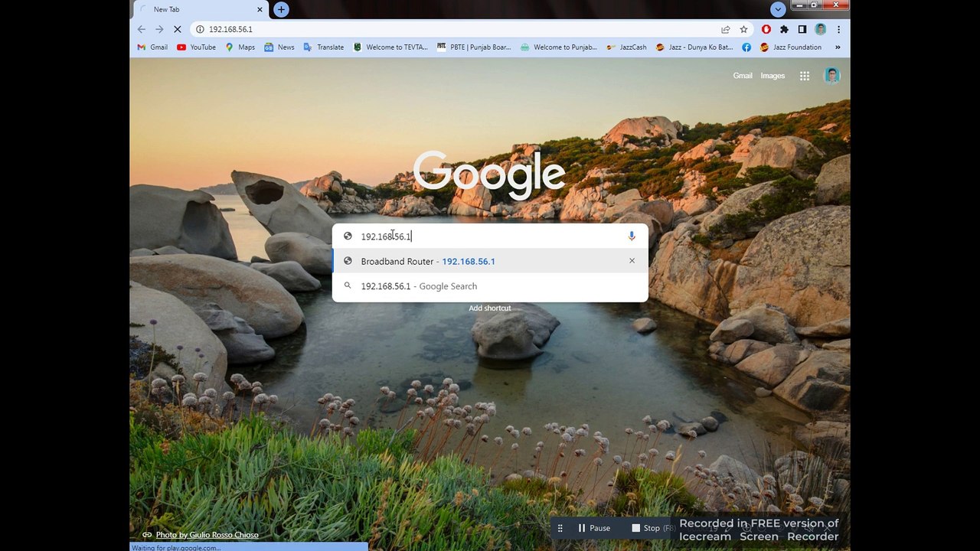Open Images link on Google page
This screenshot has width=980, height=551.
(x=773, y=76)
